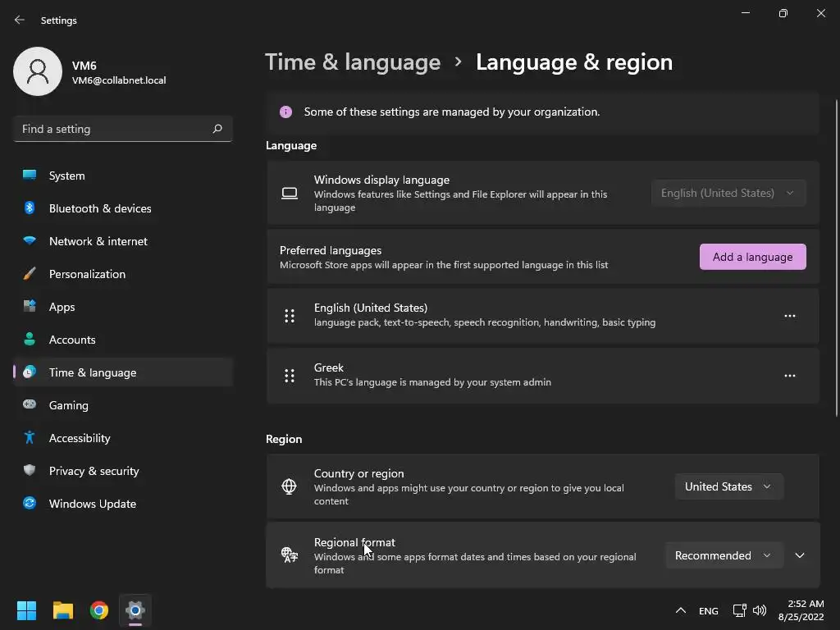Click the Windows Start button
The height and width of the screenshot is (630, 840).
(27, 610)
